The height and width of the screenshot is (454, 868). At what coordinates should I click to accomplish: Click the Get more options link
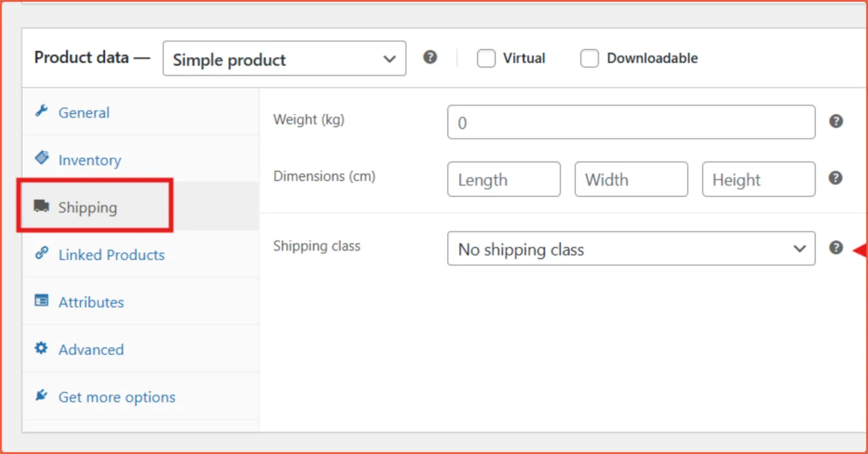(x=117, y=397)
